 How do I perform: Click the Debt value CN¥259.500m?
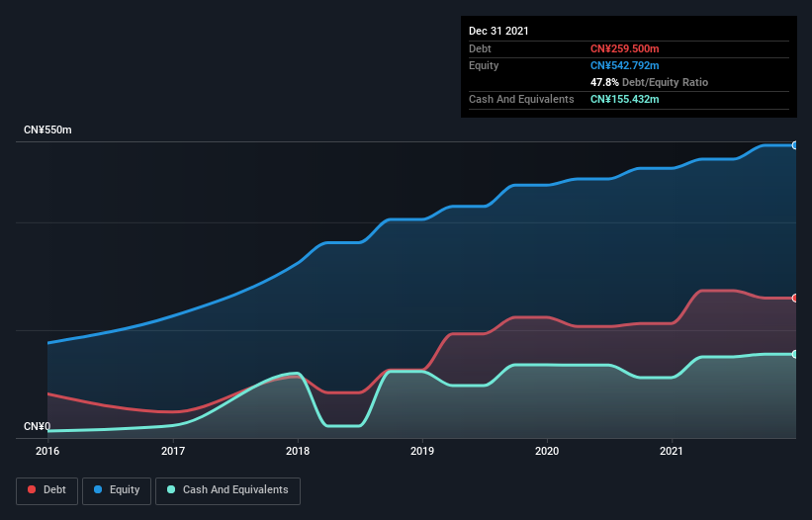pos(624,48)
